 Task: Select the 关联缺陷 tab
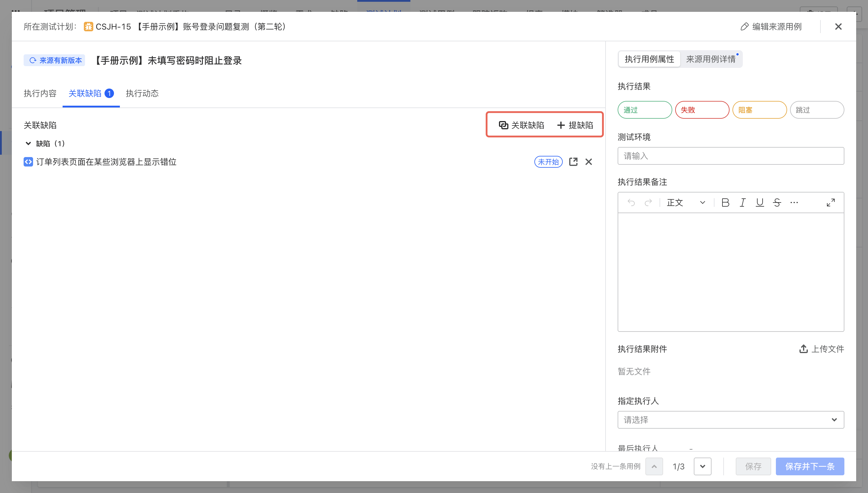tap(91, 94)
